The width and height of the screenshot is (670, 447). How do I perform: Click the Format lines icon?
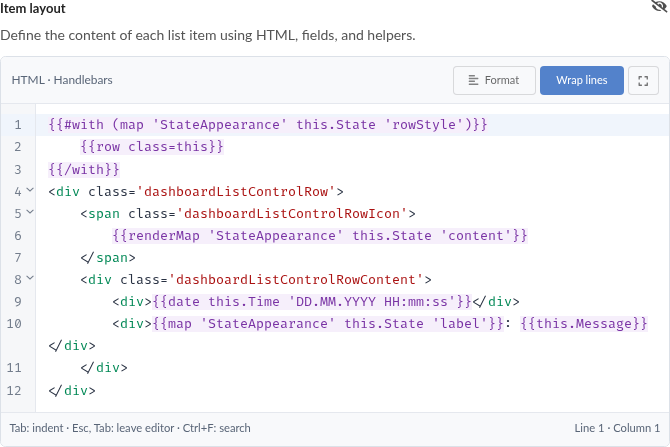(x=473, y=80)
